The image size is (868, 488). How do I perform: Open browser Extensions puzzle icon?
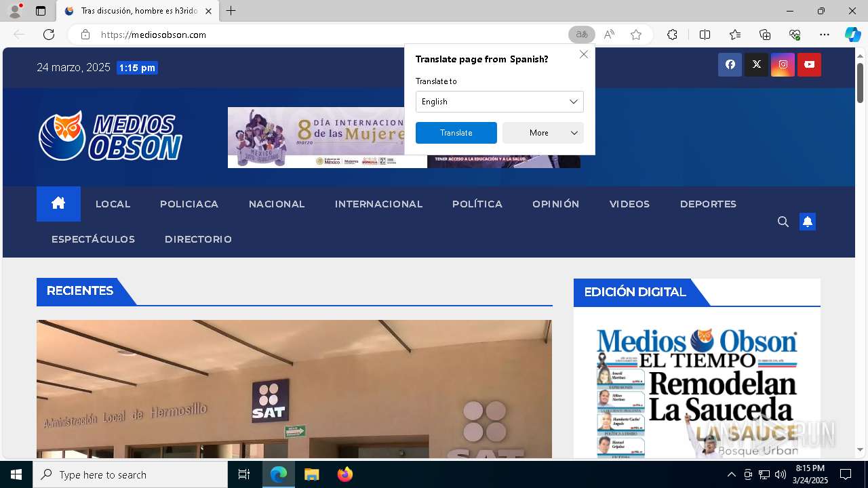[x=672, y=35]
